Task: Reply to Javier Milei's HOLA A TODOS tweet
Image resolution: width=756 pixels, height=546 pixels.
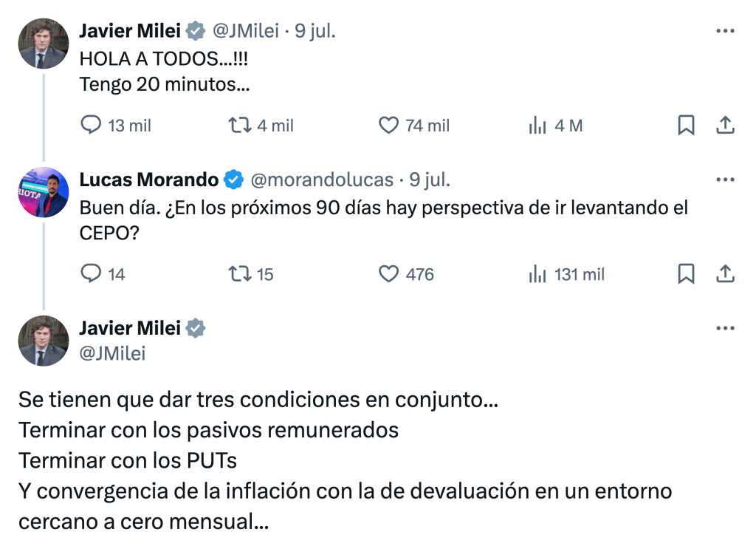Action: [x=91, y=126]
